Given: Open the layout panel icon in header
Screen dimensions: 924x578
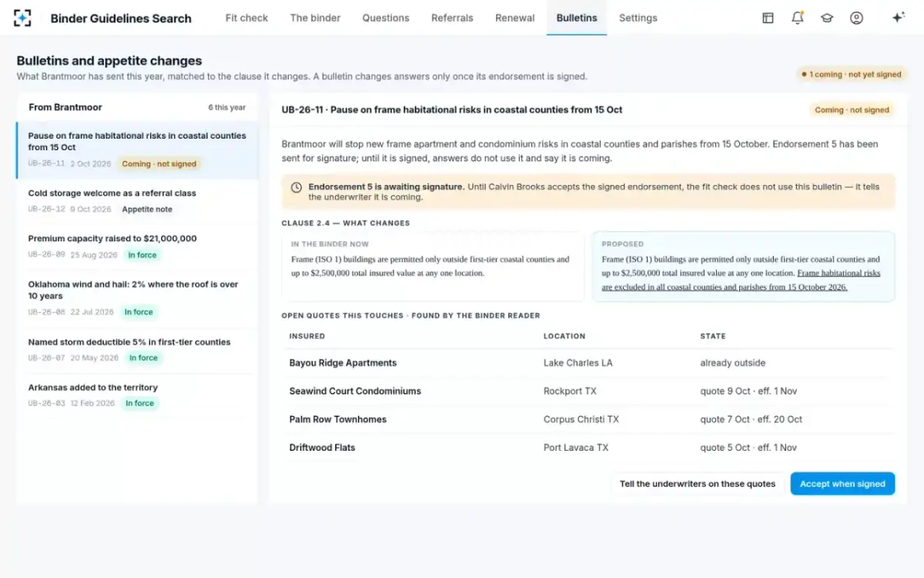Looking at the screenshot, I should (x=768, y=18).
